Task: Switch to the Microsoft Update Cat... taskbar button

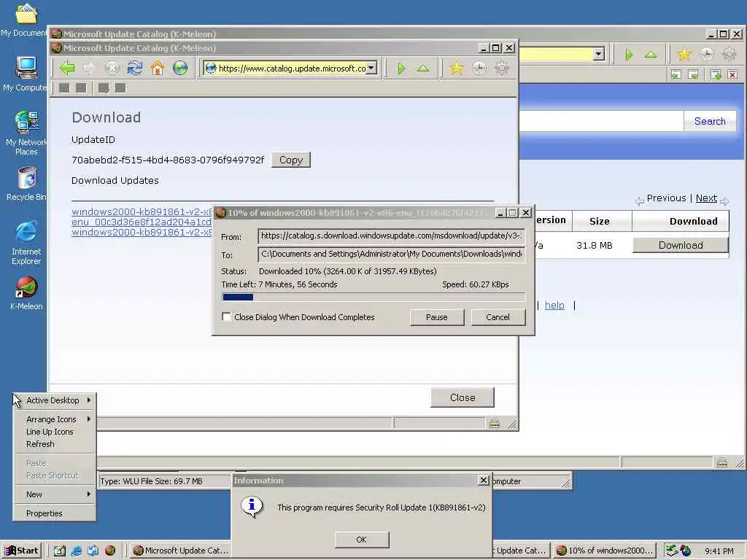Action: [x=180, y=551]
